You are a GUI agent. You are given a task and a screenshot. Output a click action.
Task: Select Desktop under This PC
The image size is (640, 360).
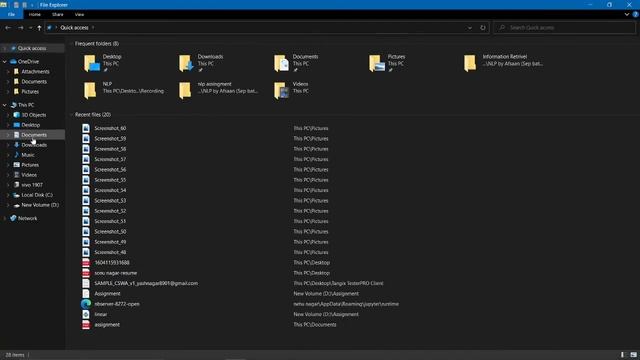point(31,125)
